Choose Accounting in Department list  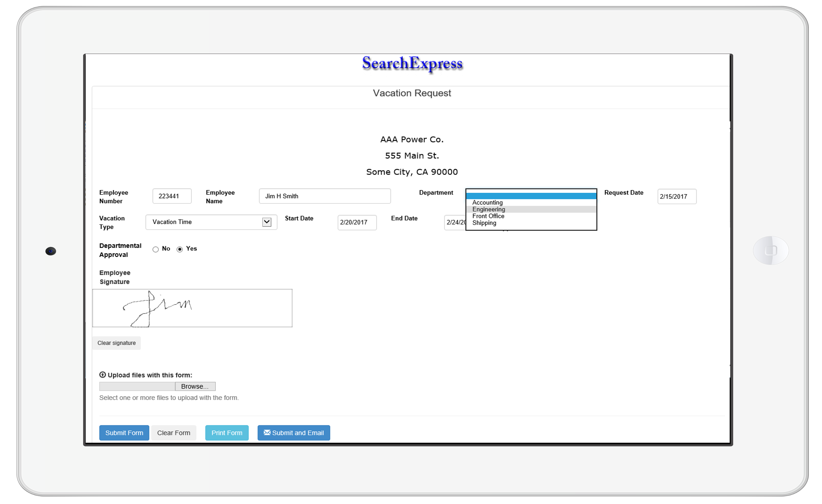(531, 202)
